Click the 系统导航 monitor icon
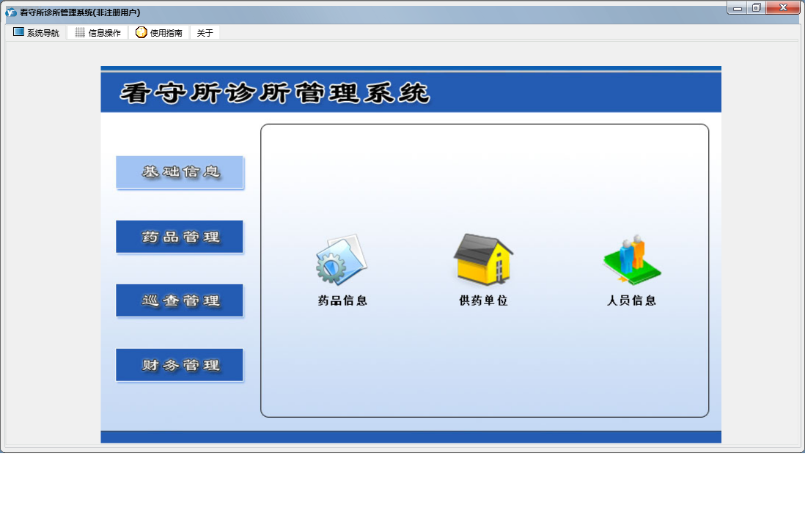This screenshot has height=532, width=805. (x=18, y=32)
